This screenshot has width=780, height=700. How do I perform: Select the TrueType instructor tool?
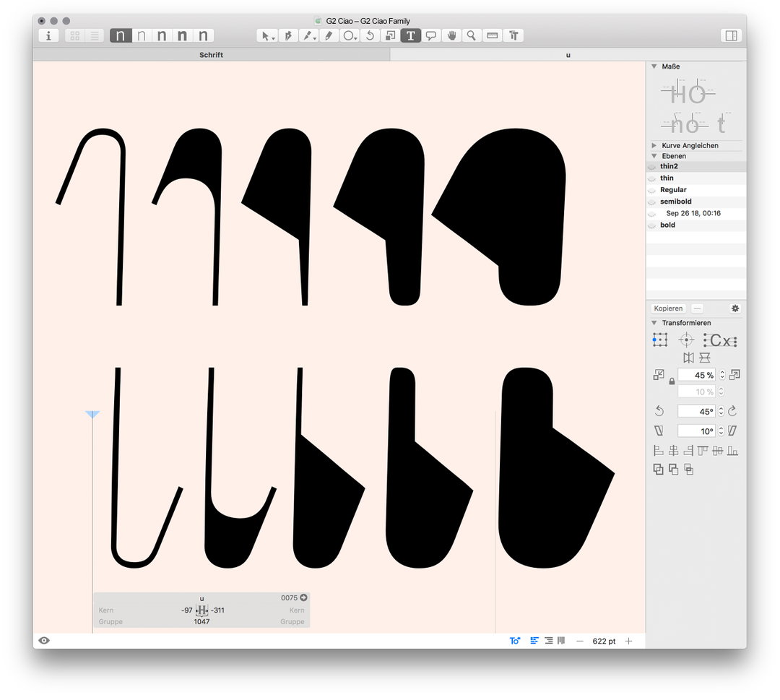click(513, 35)
